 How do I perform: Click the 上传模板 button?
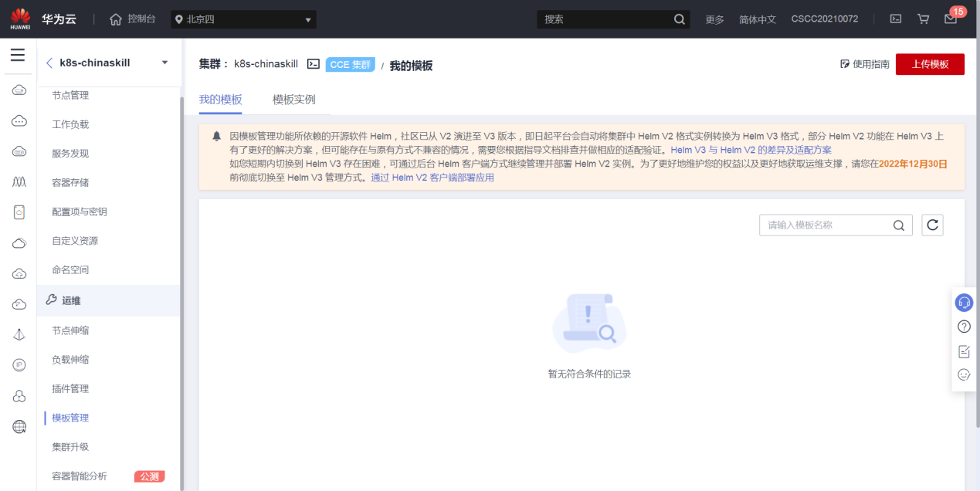(x=930, y=65)
